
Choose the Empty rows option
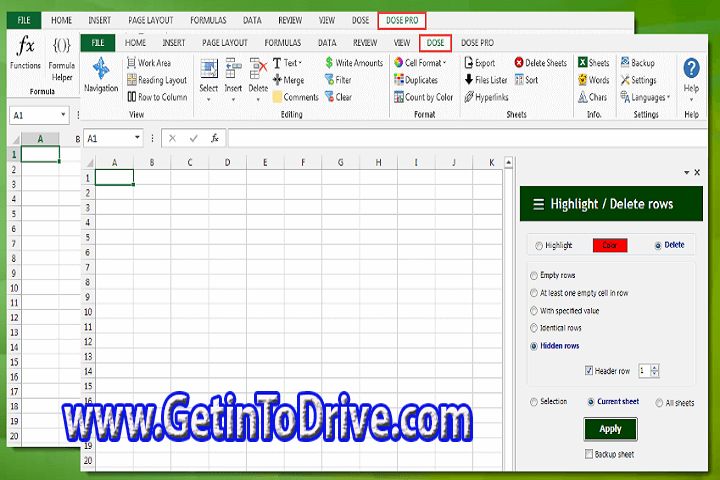click(x=534, y=276)
